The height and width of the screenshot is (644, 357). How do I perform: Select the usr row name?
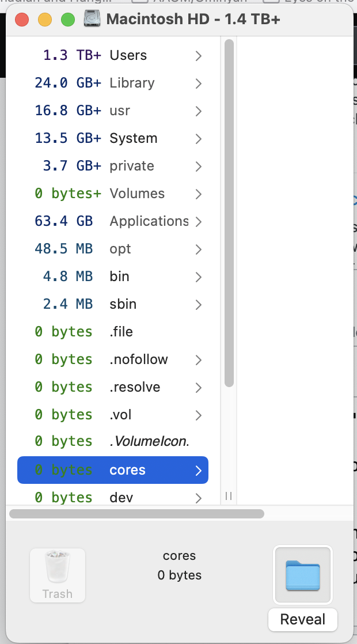[x=120, y=111]
